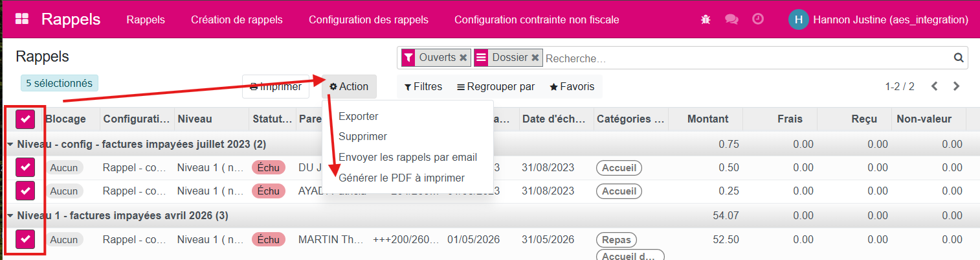Click the group icon of Dossier facet
The image size is (980, 260).
click(481, 58)
